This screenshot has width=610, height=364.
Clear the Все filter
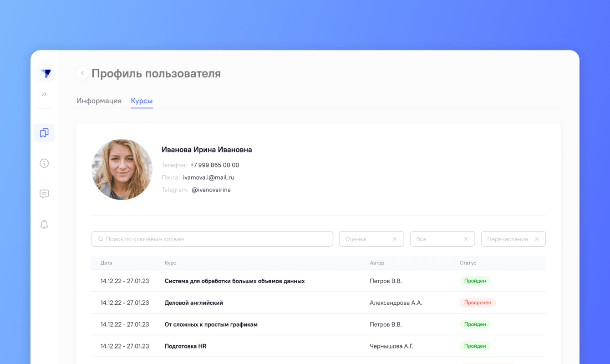466,239
